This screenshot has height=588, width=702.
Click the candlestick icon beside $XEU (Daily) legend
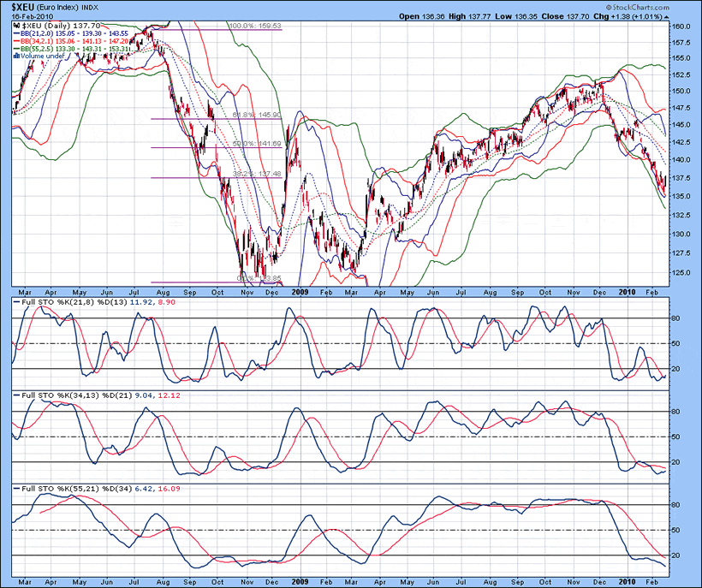(x=16, y=27)
